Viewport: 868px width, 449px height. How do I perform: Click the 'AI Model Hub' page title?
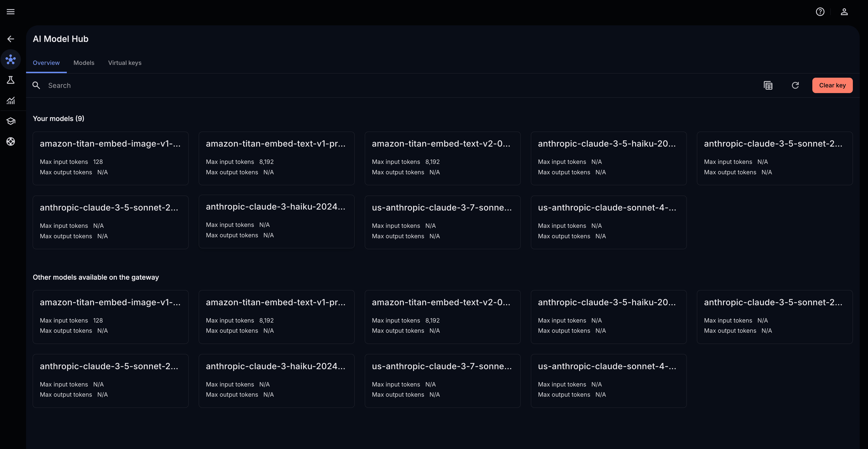61,39
